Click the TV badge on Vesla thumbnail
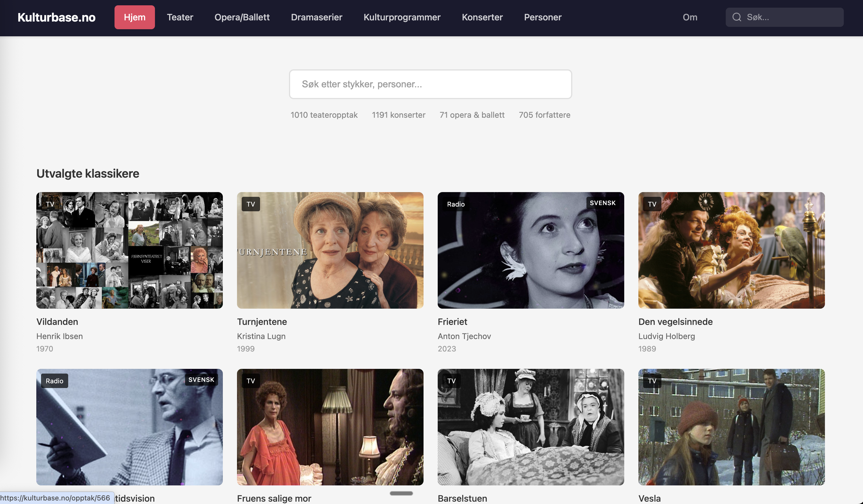The height and width of the screenshot is (504, 863). pyautogui.click(x=652, y=381)
